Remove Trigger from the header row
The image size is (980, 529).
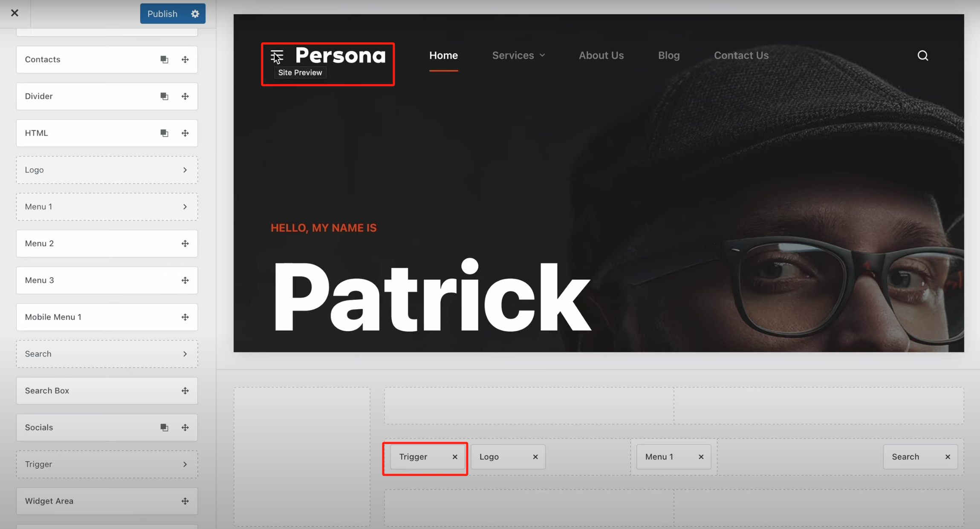point(455,457)
